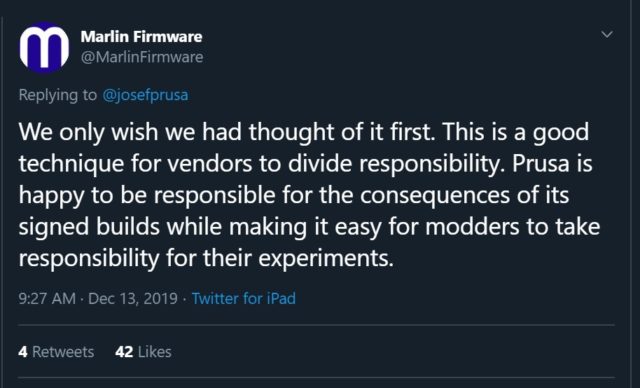Open the Marlin Firmware profile avatar
This screenshot has height=388, width=640.
tap(44, 47)
